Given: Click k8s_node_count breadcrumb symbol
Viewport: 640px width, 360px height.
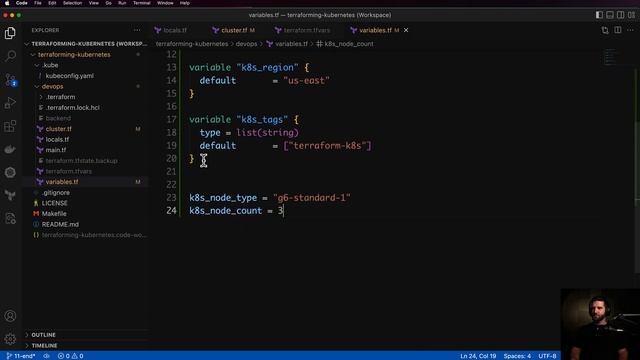Looking at the screenshot, I should [345, 44].
